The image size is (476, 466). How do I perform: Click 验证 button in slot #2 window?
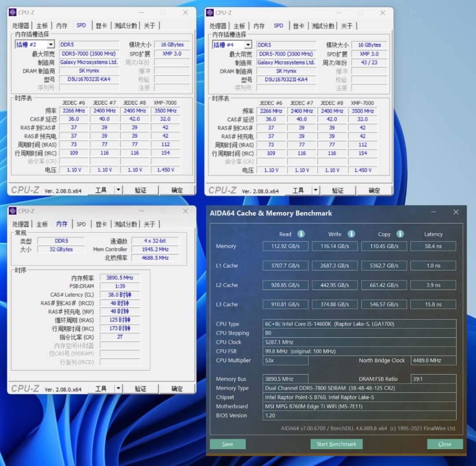(x=141, y=190)
